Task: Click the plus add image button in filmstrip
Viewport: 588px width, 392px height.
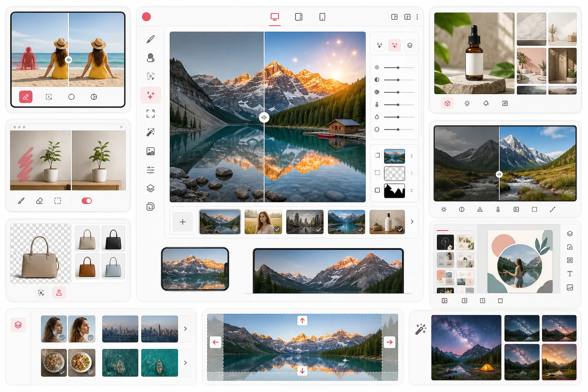Action: coord(183,222)
